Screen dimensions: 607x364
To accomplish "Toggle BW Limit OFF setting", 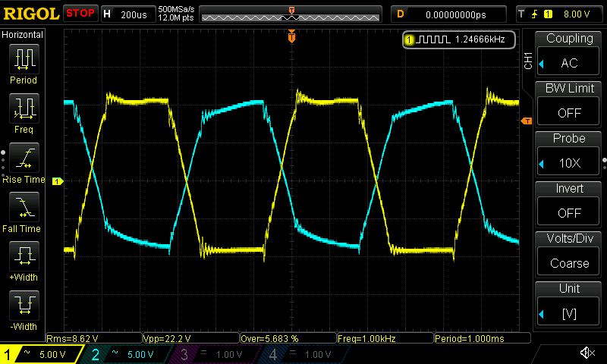I will pyautogui.click(x=569, y=103).
